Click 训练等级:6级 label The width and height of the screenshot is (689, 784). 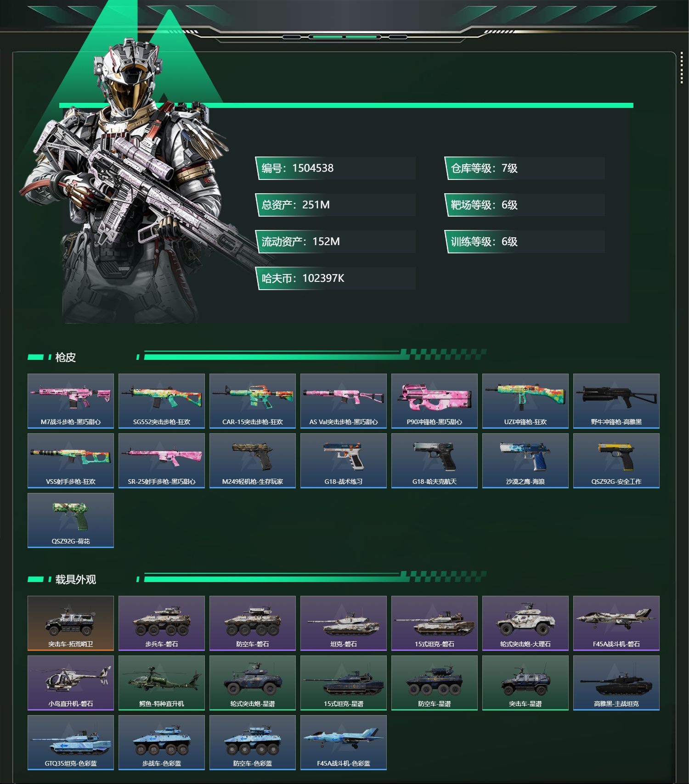click(525, 241)
